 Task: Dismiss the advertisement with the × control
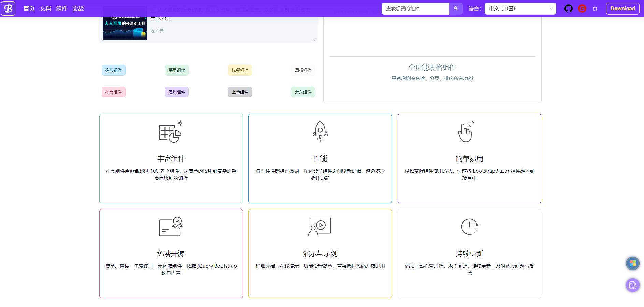pos(314,40)
